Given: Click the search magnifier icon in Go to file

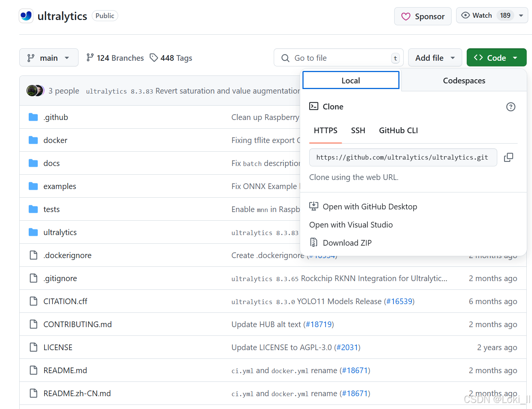Looking at the screenshot, I should click(285, 58).
